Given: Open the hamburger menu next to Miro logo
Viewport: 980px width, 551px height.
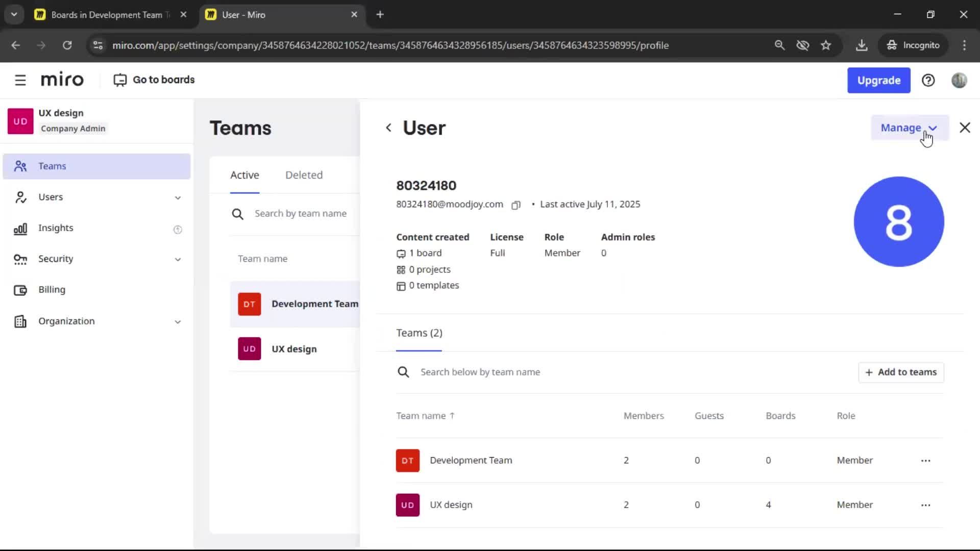Looking at the screenshot, I should pos(20,80).
